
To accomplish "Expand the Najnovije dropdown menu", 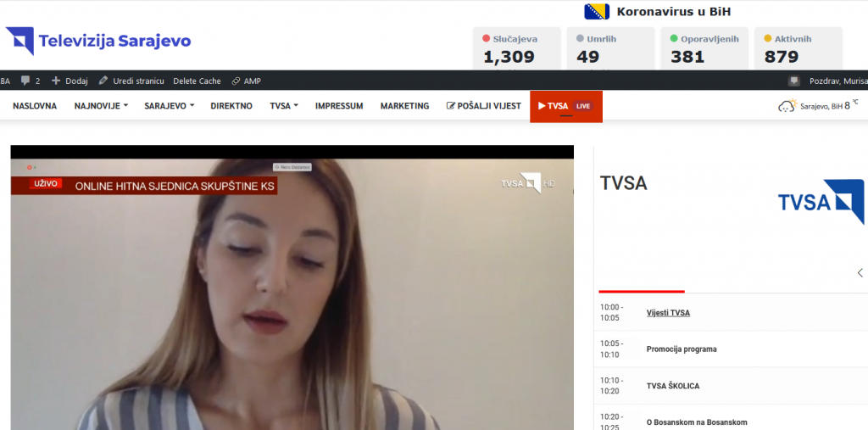I will [x=101, y=106].
